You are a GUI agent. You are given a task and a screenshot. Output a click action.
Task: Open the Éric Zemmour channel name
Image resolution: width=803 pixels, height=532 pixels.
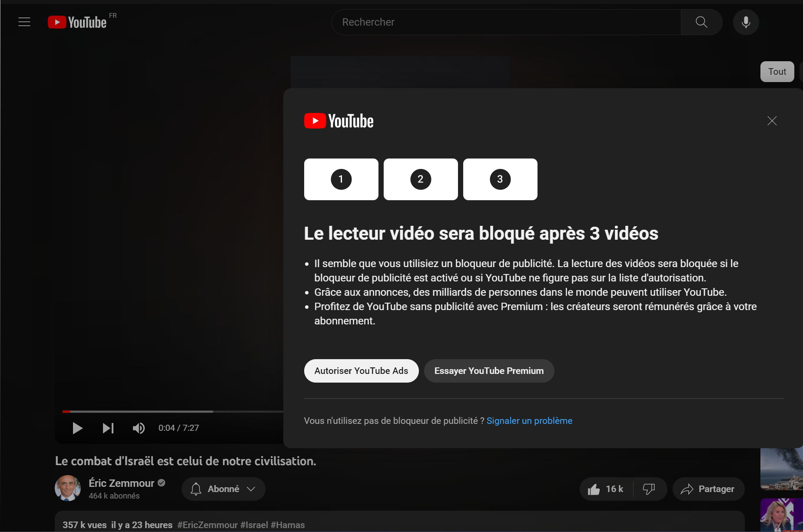(121, 483)
